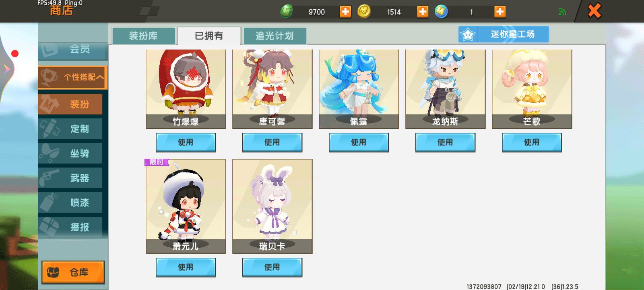Viewport: 644px width, 290px height.
Task: Use the 竹爆爆 costume
Action: 186,142
